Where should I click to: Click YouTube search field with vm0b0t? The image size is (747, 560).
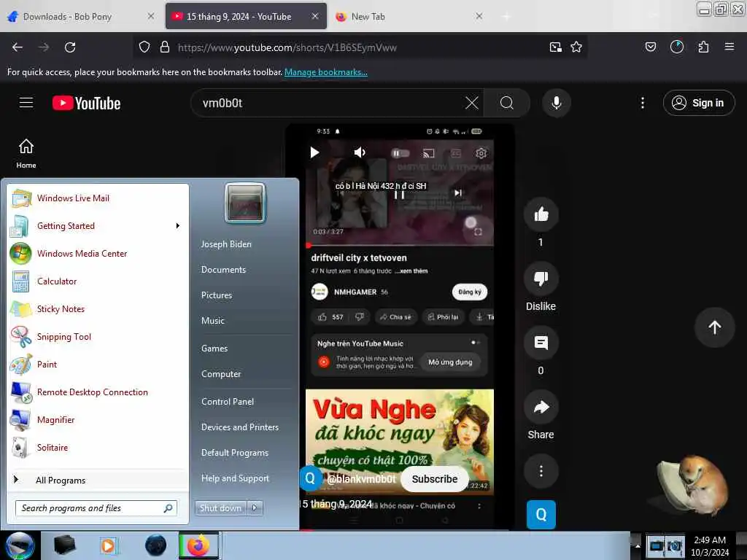point(329,103)
